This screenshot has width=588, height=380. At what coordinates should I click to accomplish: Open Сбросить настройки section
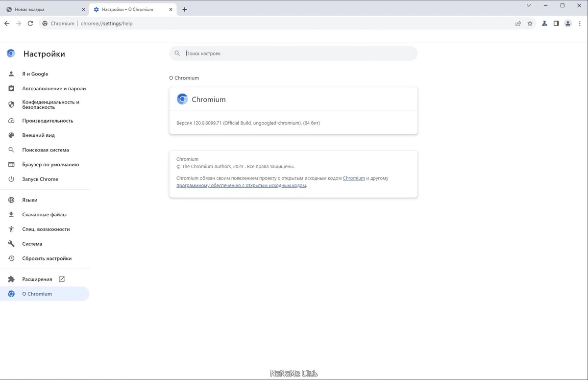point(45,258)
